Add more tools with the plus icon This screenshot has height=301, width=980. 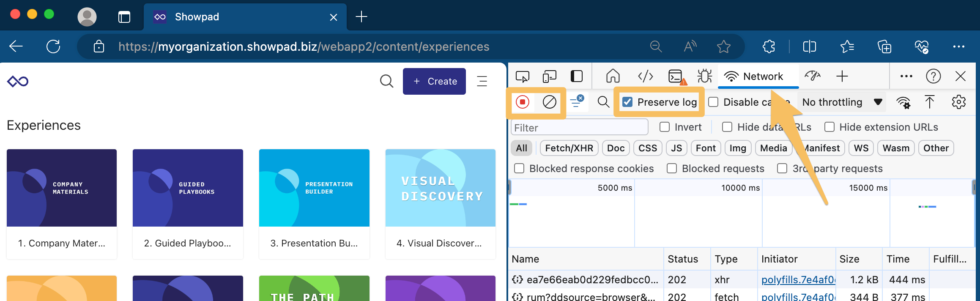tap(842, 77)
